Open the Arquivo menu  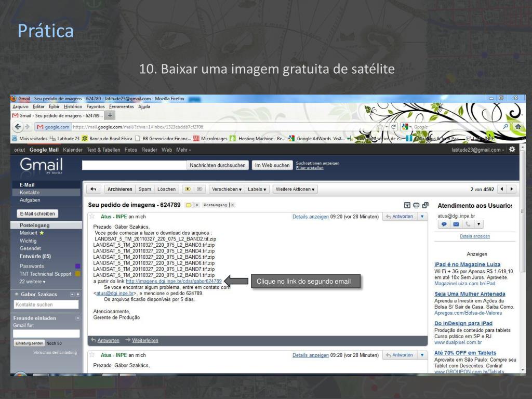pos(20,107)
